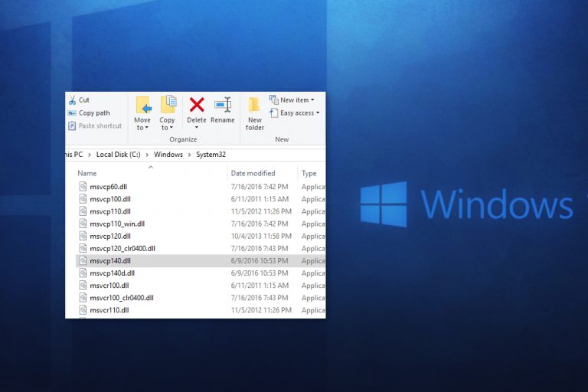Sort by the Date modified column header
The width and height of the screenshot is (588, 392).
point(253,173)
